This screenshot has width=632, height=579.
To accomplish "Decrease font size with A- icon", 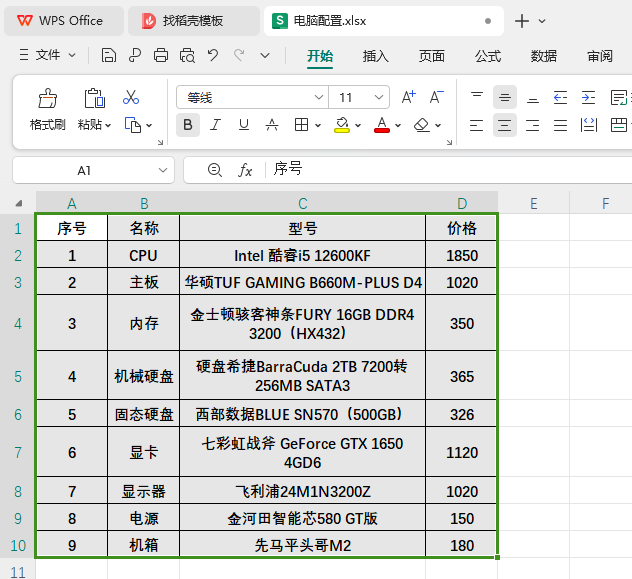I will (437, 97).
